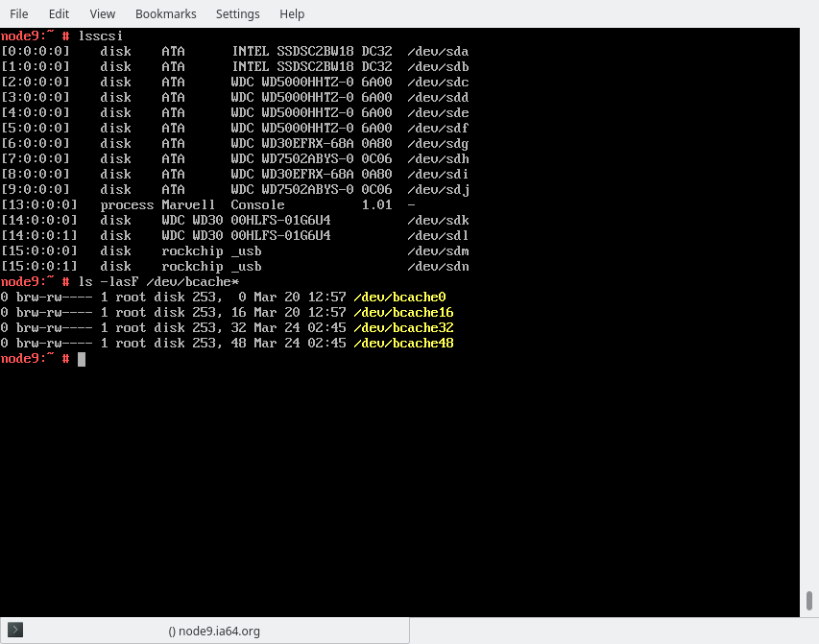Click the ls -lasF /dev/bcache* command

[x=158, y=282]
